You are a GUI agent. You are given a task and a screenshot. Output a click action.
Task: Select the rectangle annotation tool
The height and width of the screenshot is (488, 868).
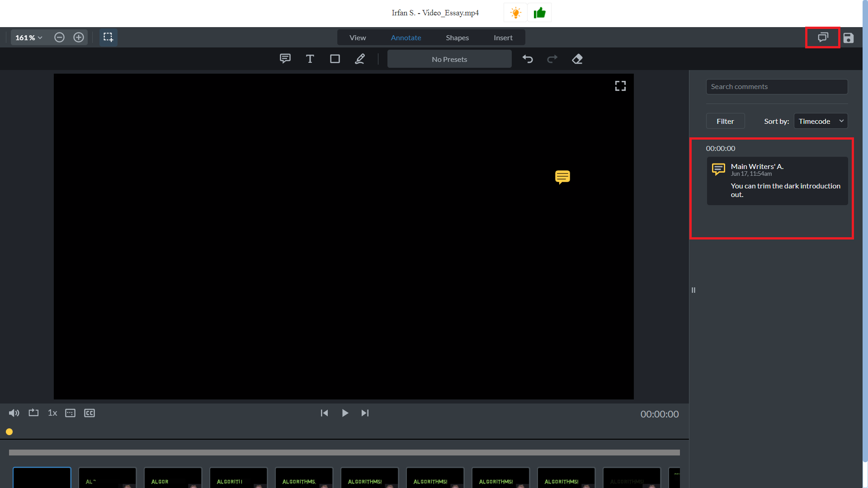click(335, 59)
